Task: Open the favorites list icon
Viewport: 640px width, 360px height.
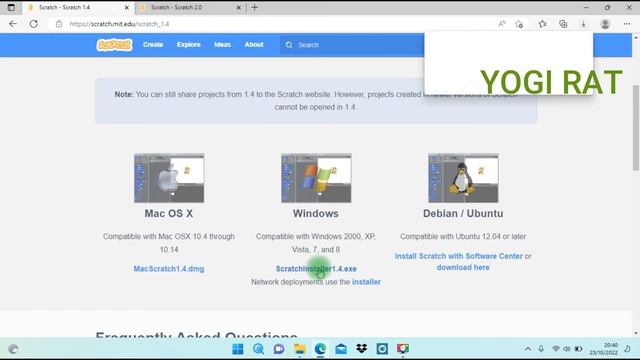Action: click(542, 24)
